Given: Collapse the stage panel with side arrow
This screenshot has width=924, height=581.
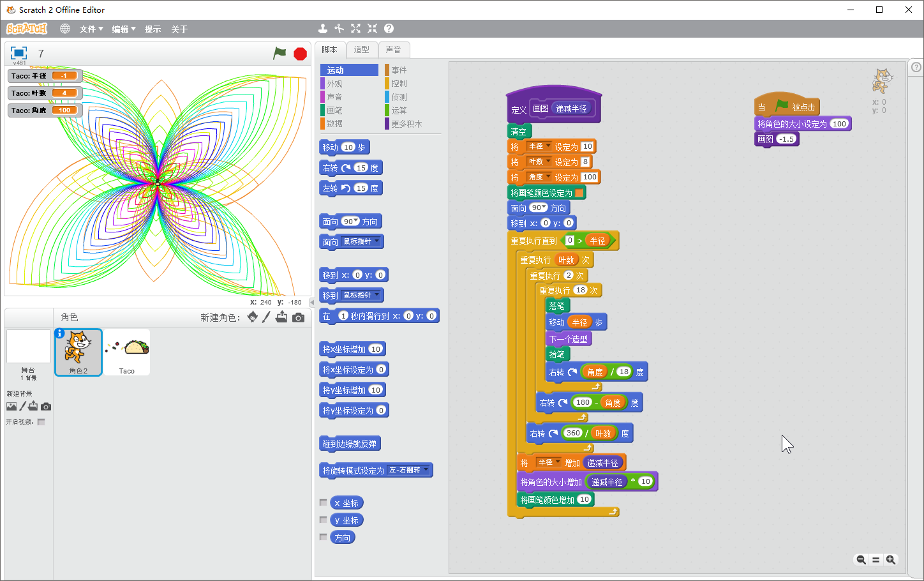Looking at the screenshot, I should click(x=312, y=302).
